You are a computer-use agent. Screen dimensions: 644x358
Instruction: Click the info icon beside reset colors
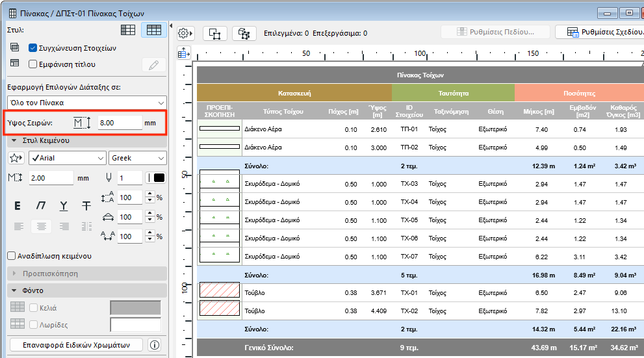155,345
